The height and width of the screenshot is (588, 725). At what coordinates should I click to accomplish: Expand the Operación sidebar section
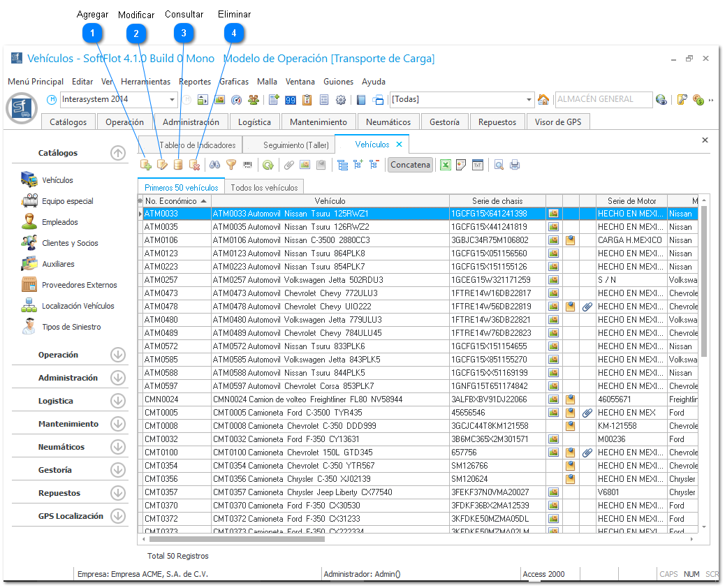click(118, 355)
